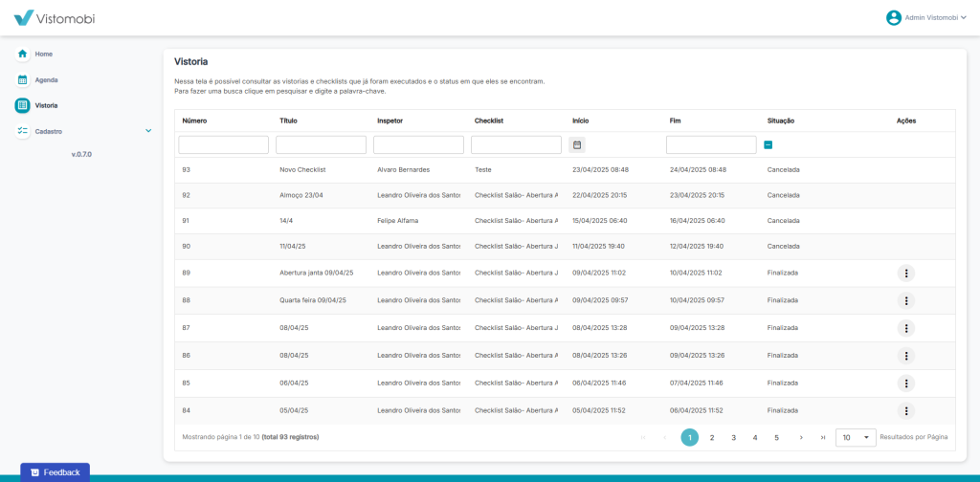
Task: Sort by Título column header
Action: (x=288, y=120)
